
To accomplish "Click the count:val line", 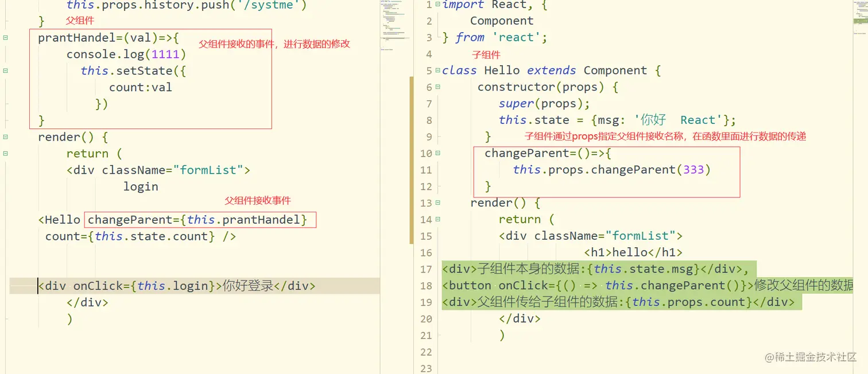I will click(x=141, y=87).
